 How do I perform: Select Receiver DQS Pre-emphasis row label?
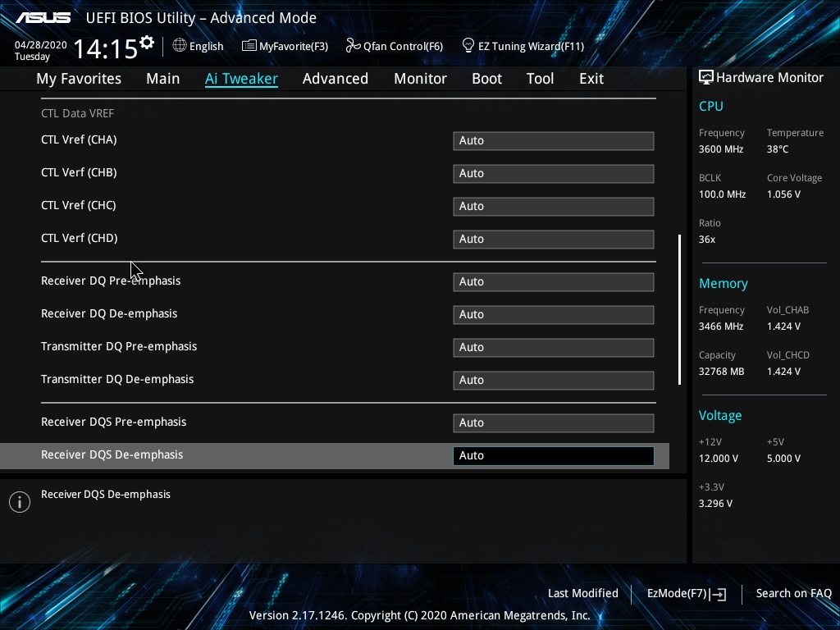(113, 422)
